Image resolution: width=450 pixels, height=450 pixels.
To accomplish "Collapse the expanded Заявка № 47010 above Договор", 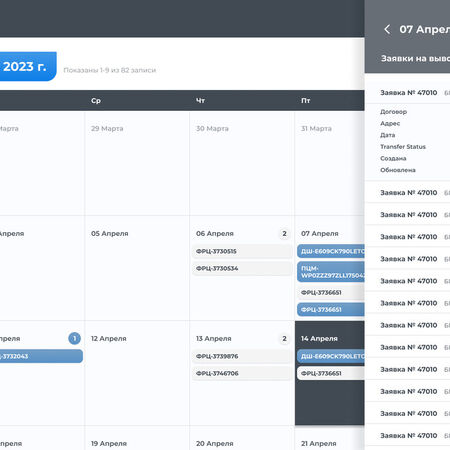I will coord(409,93).
